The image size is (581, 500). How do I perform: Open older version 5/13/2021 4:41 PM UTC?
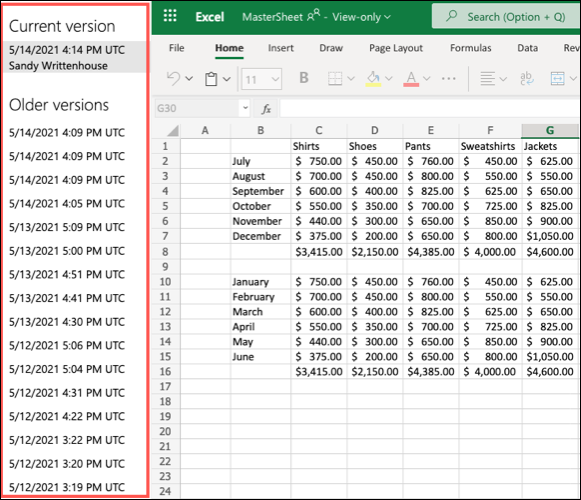[67, 298]
